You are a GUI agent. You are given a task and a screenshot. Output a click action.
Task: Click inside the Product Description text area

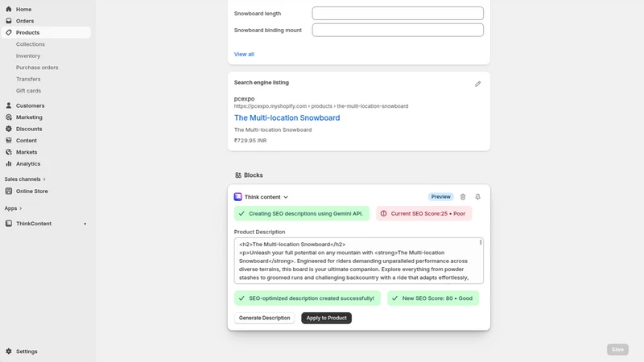(x=358, y=261)
